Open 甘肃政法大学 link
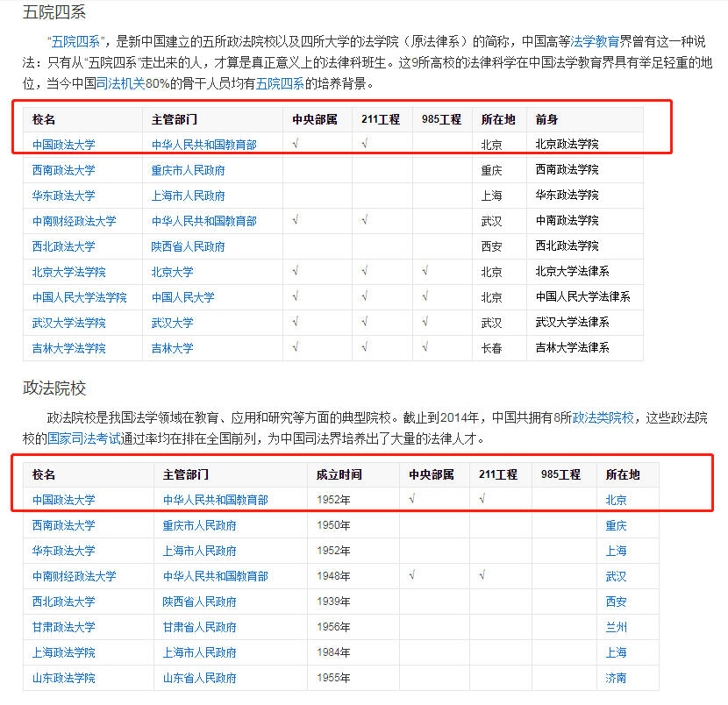This screenshot has width=728, height=705. (x=64, y=628)
